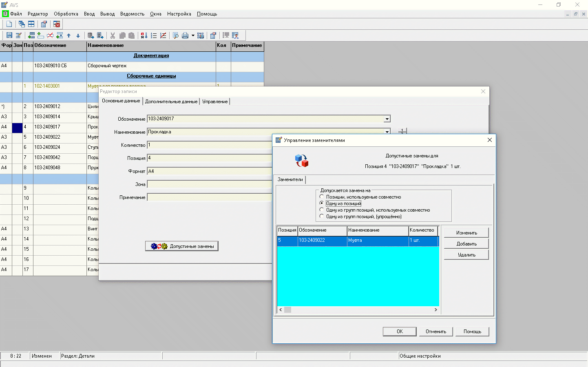This screenshot has height=367, width=588.
Task: Click the alphabetical sort icon
Action: pos(144,35)
